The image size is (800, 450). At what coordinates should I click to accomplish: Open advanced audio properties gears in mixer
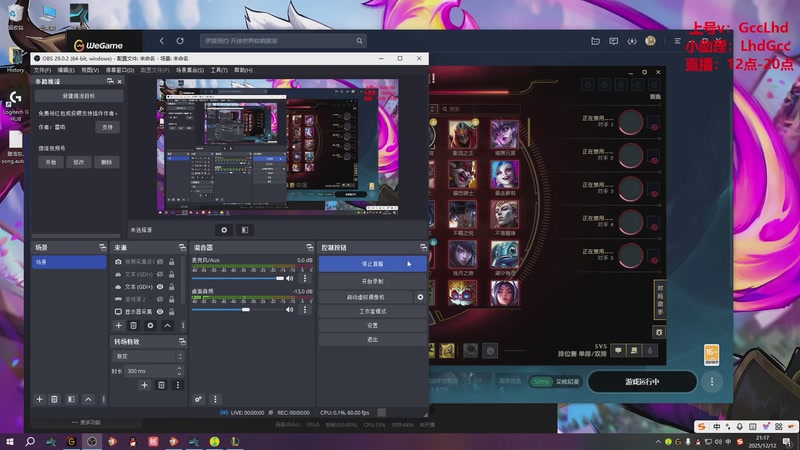[198, 399]
